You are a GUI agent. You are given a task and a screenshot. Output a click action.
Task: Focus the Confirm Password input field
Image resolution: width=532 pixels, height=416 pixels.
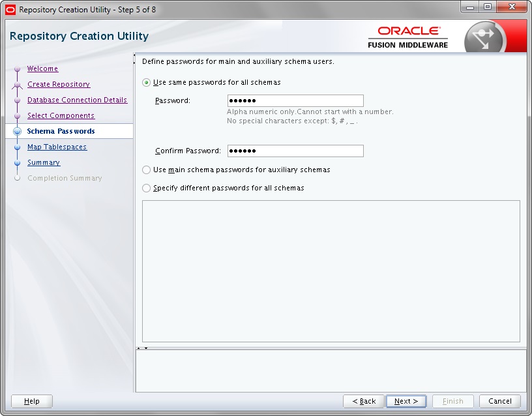click(x=295, y=151)
